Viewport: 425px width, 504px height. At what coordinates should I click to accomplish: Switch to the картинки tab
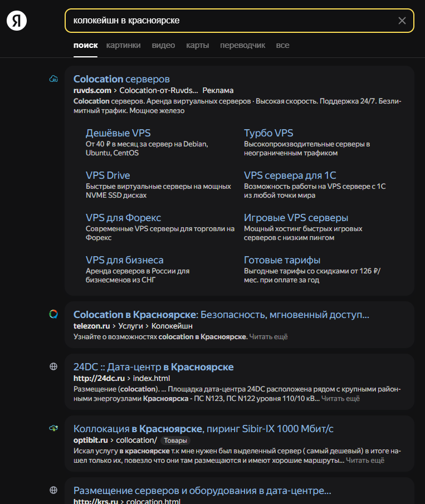123,45
